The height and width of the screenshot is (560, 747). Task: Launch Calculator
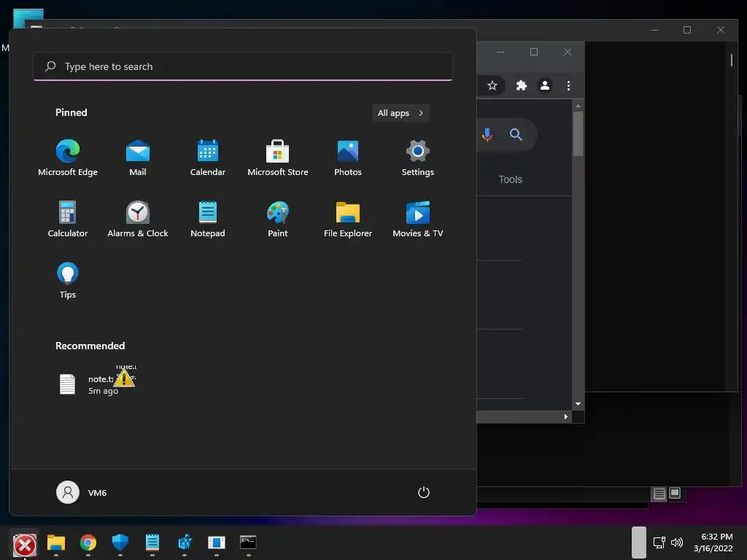pyautogui.click(x=68, y=219)
